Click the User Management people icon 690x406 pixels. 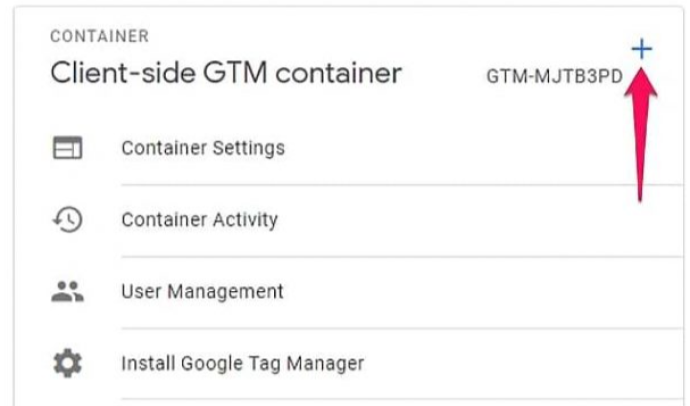(67, 291)
